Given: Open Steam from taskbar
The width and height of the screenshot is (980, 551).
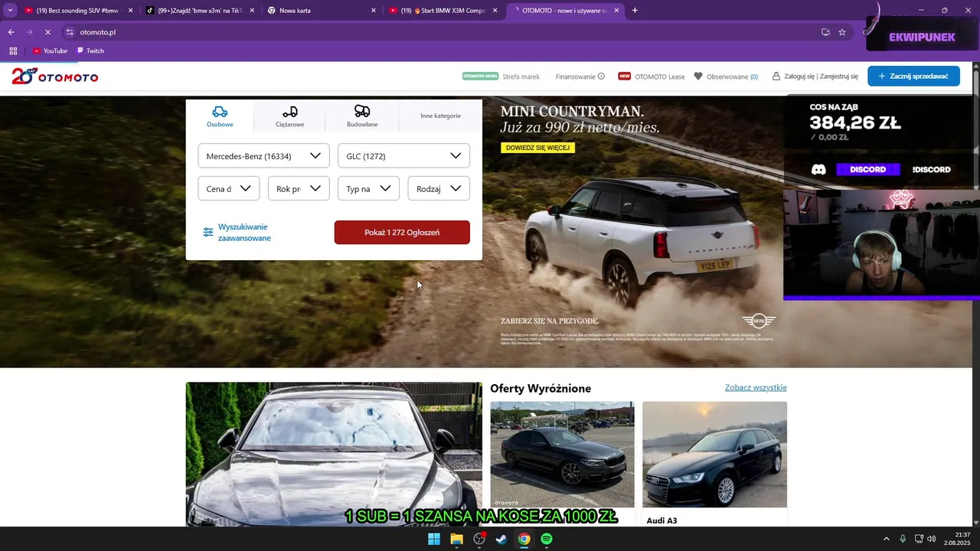Looking at the screenshot, I should point(501,539).
